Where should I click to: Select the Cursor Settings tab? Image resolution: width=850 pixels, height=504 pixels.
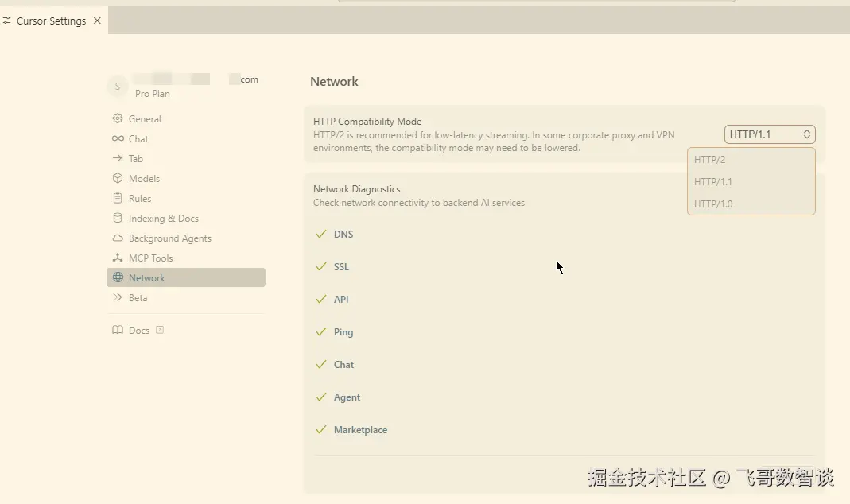53,21
